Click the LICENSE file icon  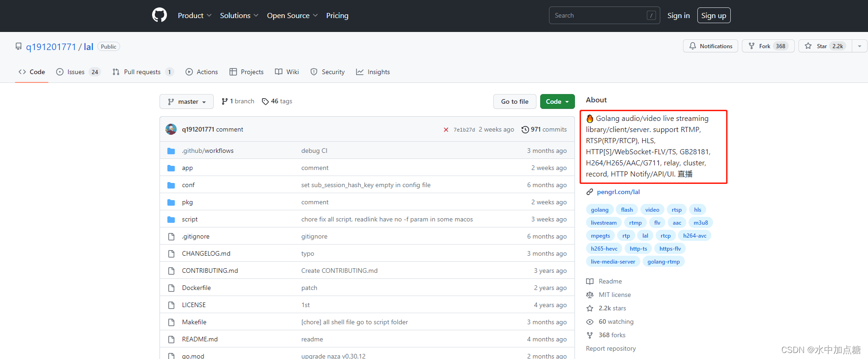click(171, 305)
